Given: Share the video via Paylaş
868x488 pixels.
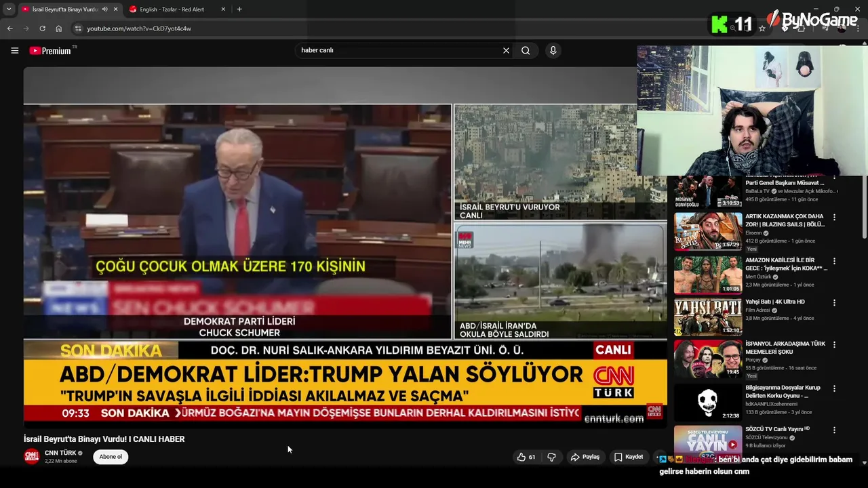Looking at the screenshot, I should [585, 457].
